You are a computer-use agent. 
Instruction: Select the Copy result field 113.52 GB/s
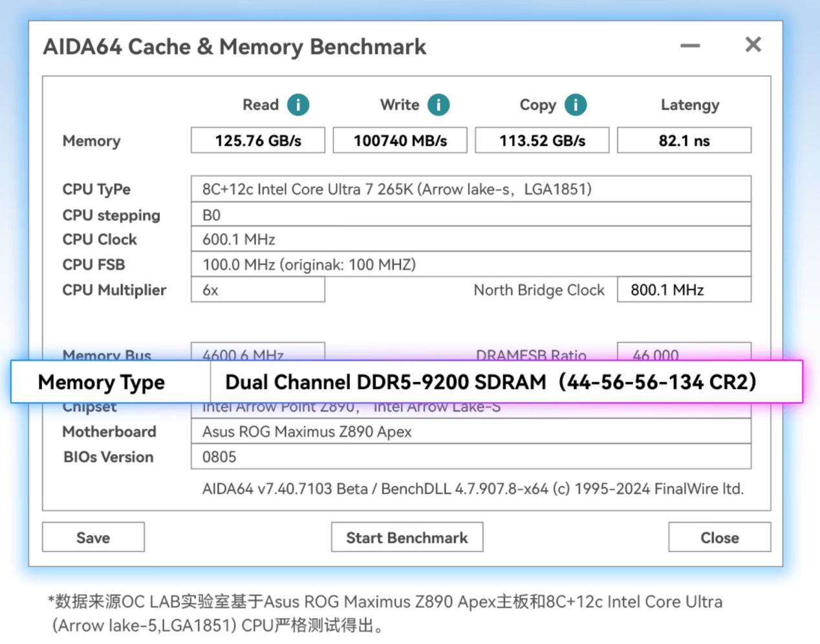point(542,140)
